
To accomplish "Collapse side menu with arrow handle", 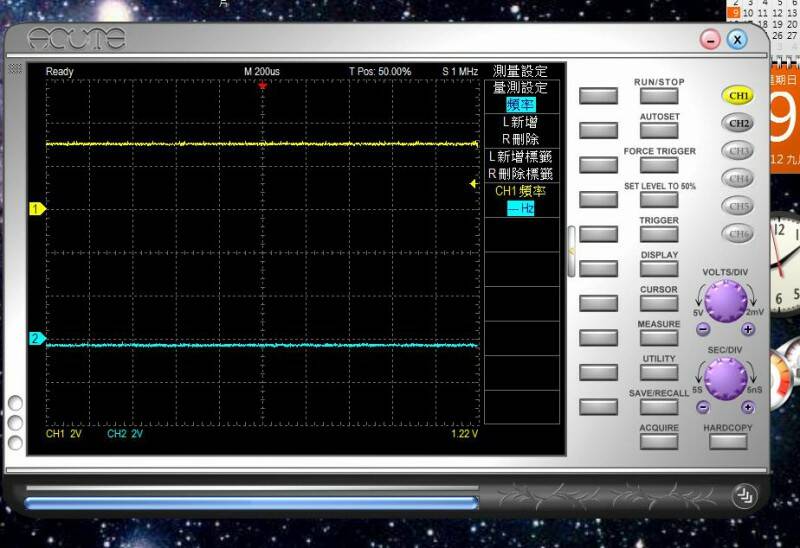I will click(571, 251).
